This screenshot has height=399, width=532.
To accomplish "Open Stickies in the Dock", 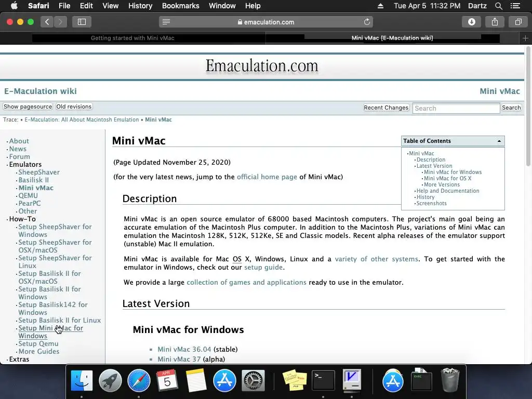I will [x=295, y=381].
